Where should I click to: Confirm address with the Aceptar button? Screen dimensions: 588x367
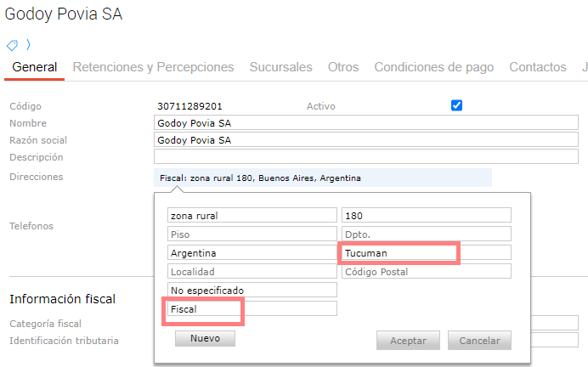point(408,340)
